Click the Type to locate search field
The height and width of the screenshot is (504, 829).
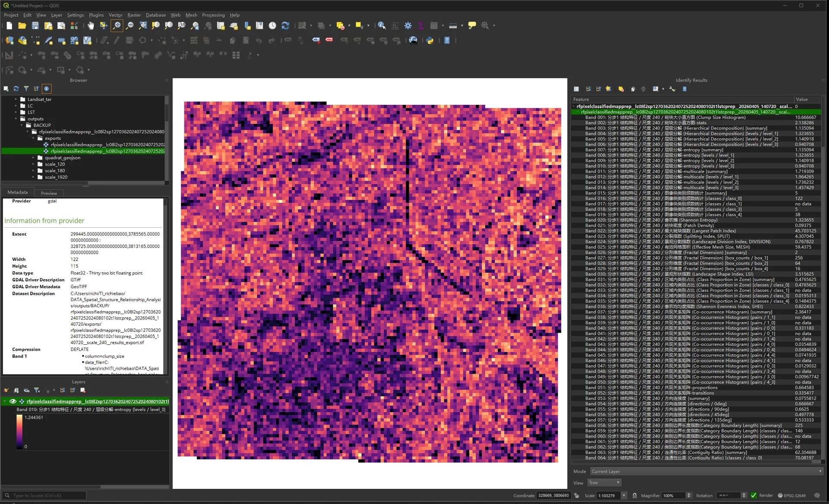point(44,495)
